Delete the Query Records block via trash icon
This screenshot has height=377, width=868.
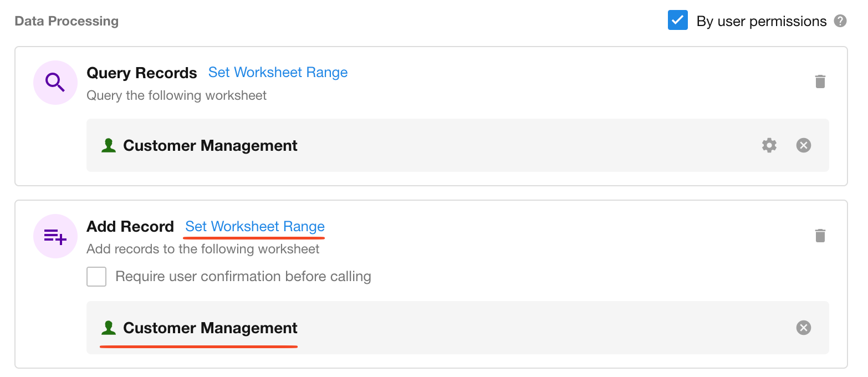point(820,81)
